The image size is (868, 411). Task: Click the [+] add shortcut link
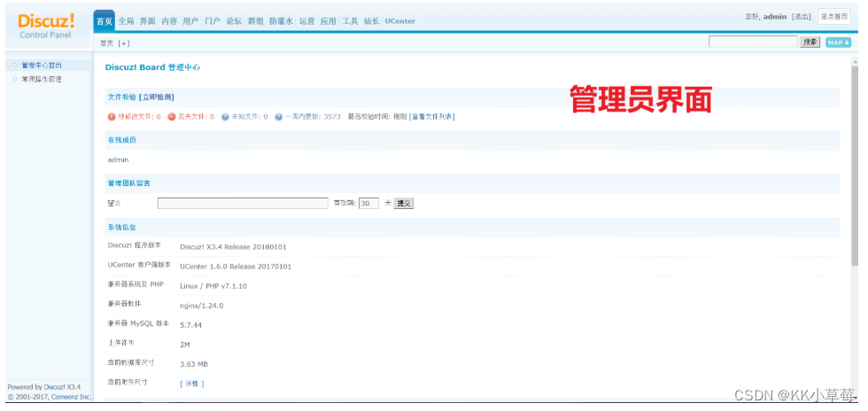(124, 43)
